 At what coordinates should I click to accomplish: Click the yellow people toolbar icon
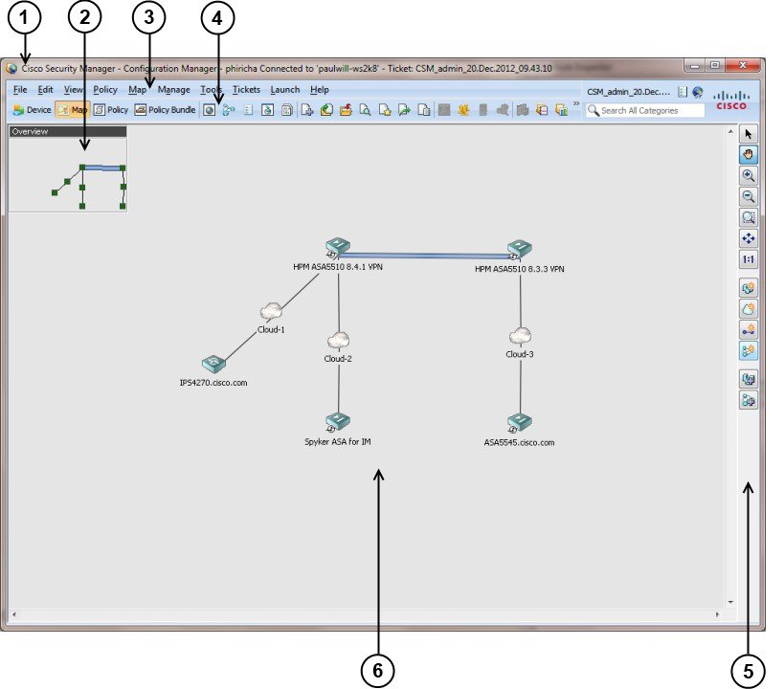pos(463,110)
